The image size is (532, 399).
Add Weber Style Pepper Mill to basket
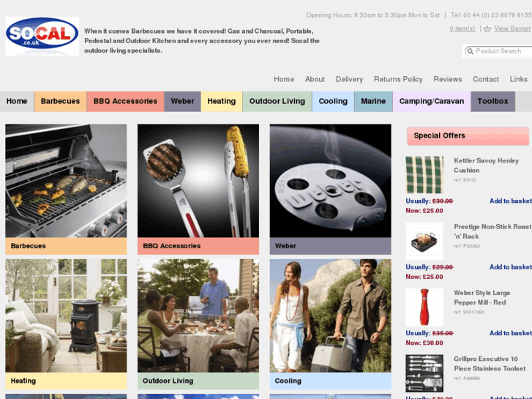click(511, 333)
